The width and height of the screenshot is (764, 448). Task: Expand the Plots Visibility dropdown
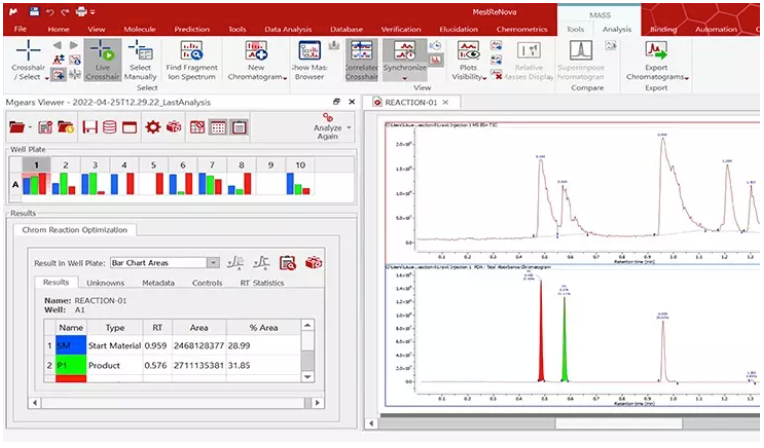468,77
